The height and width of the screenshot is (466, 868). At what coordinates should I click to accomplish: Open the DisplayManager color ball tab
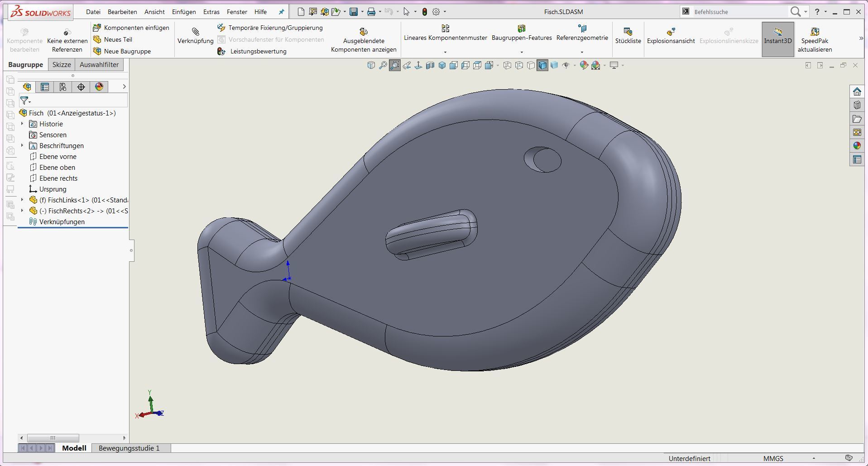99,87
